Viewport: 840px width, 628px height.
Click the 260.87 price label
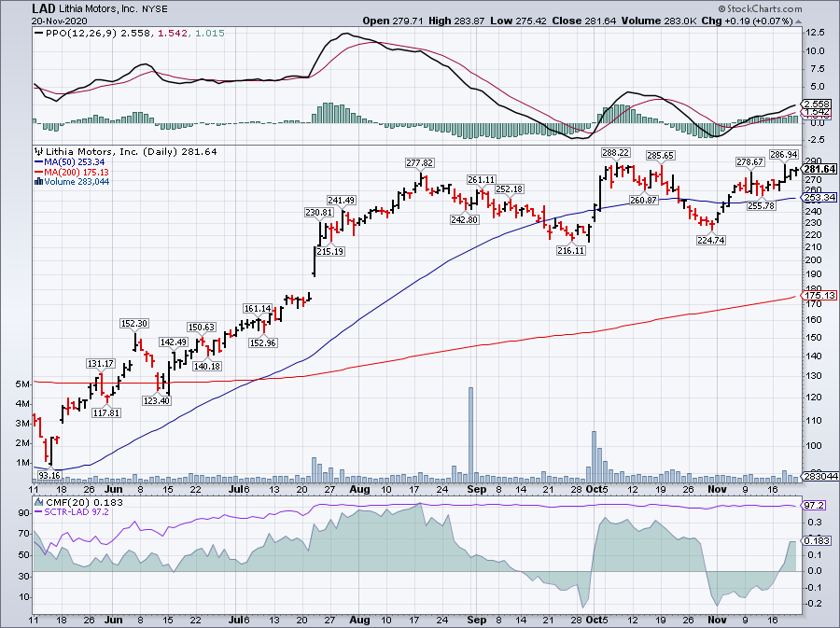(x=643, y=201)
